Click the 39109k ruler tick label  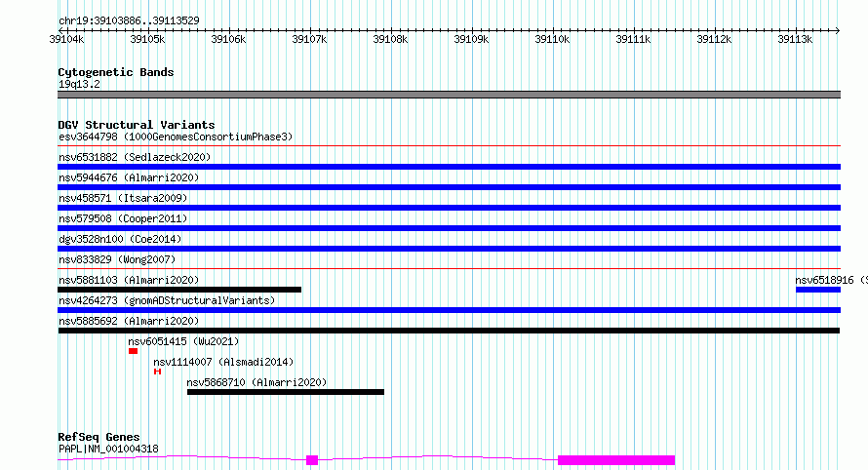coord(471,39)
